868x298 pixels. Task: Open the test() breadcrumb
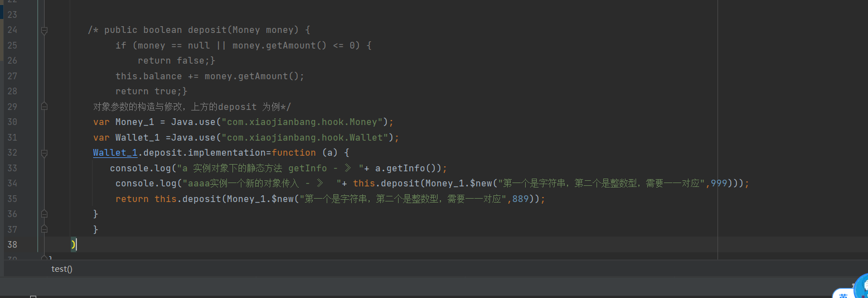62,269
